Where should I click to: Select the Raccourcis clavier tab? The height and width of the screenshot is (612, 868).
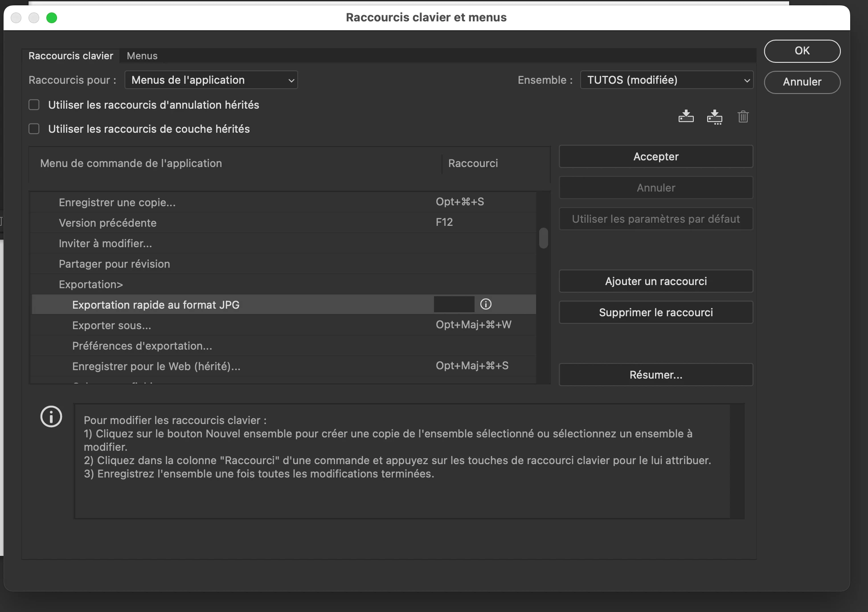pos(71,56)
